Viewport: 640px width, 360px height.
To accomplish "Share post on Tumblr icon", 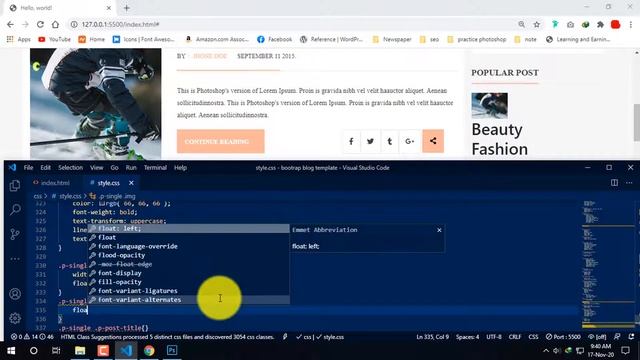I will 390,141.
